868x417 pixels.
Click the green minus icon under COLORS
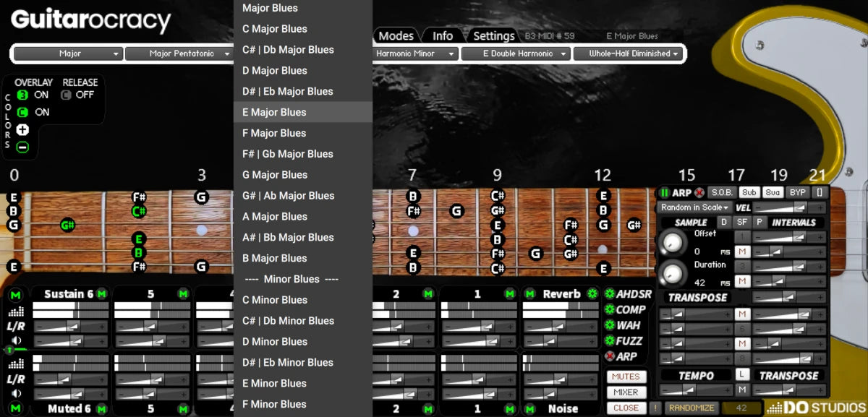point(22,147)
